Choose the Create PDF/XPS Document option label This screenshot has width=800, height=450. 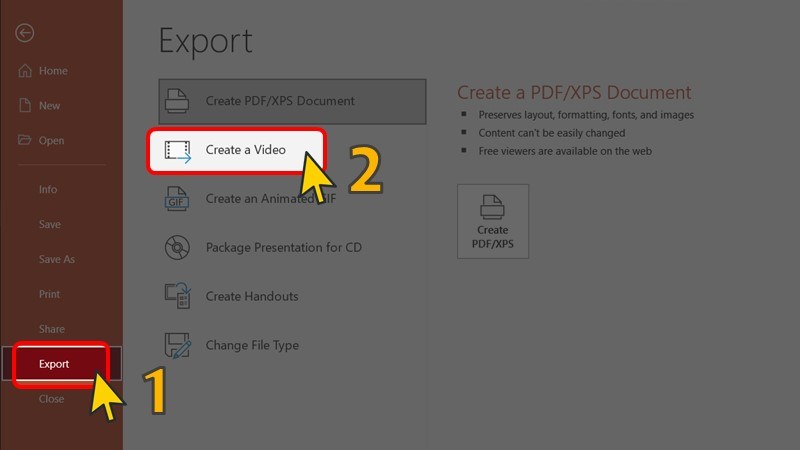(x=280, y=101)
